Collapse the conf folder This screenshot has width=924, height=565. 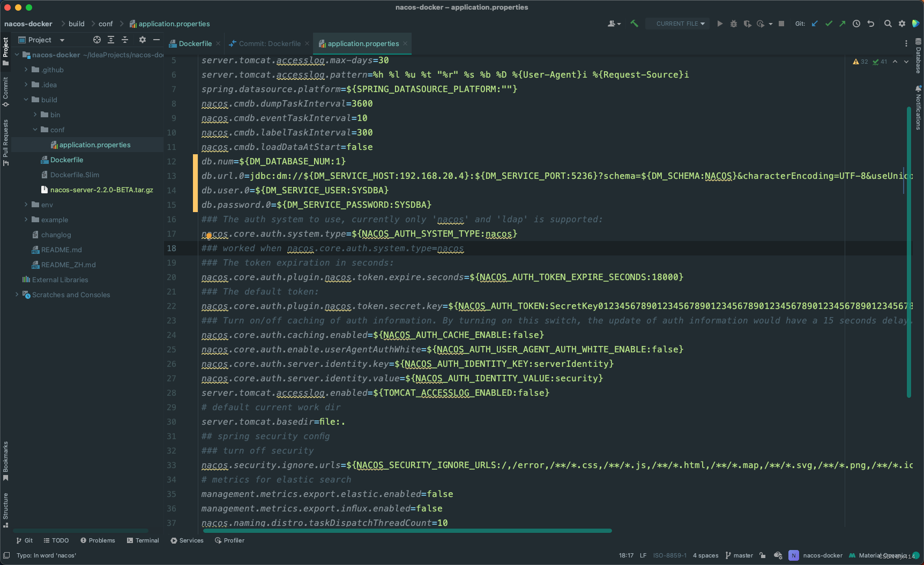click(x=35, y=130)
